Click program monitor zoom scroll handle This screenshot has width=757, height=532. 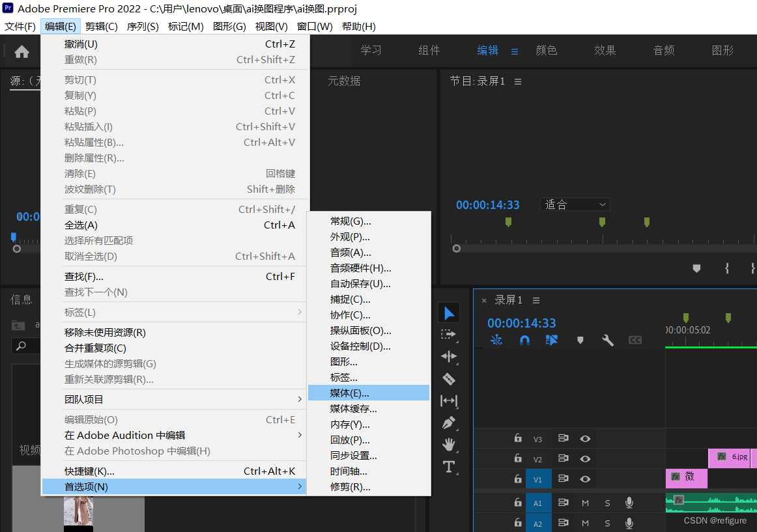[456, 249]
